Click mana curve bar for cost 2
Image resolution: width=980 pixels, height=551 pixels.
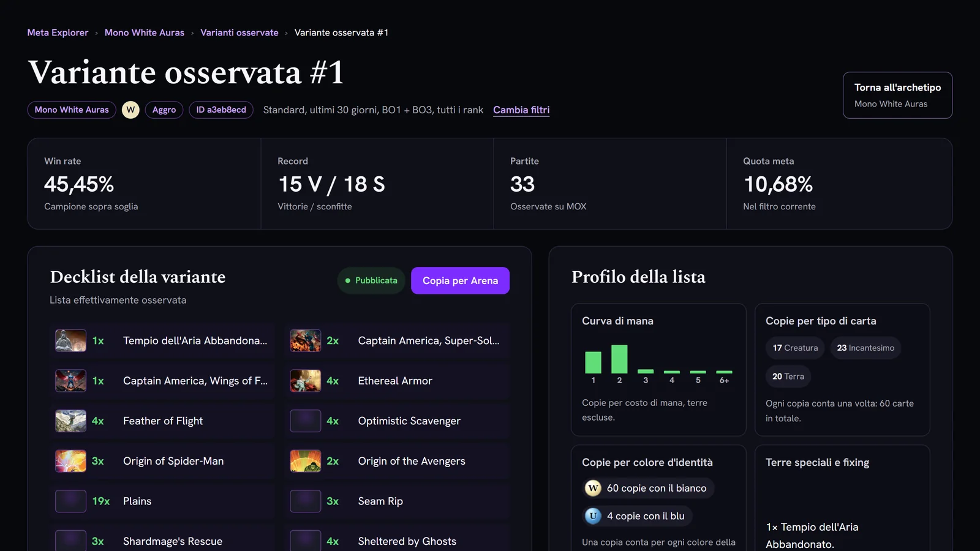619,359
